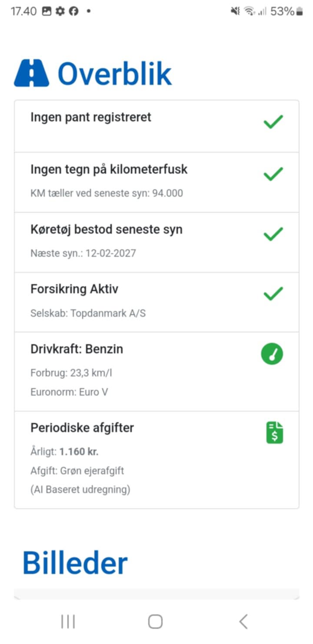Screen dimensions: 313x644
Task: Tap the Facebook notification icon in status bar
Action: [74, 12]
